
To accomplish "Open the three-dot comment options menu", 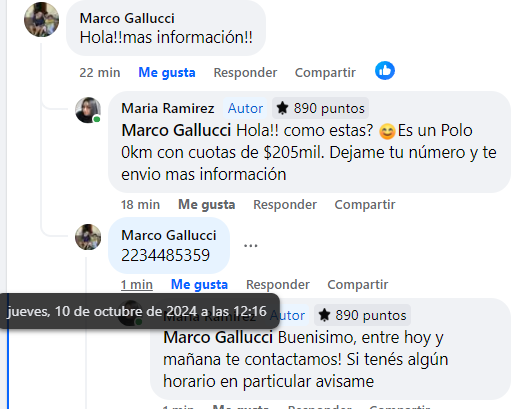I will click(250, 245).
